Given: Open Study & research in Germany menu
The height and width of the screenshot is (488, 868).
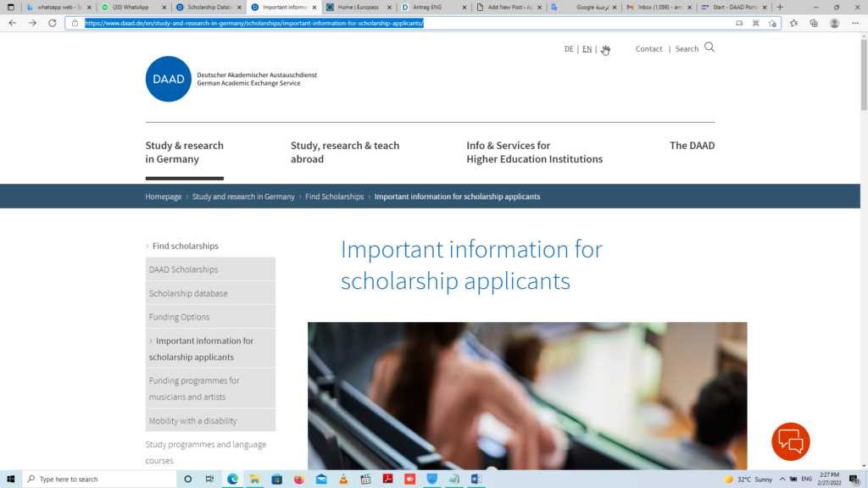Looking at the screenshot, I should point(184,152).
